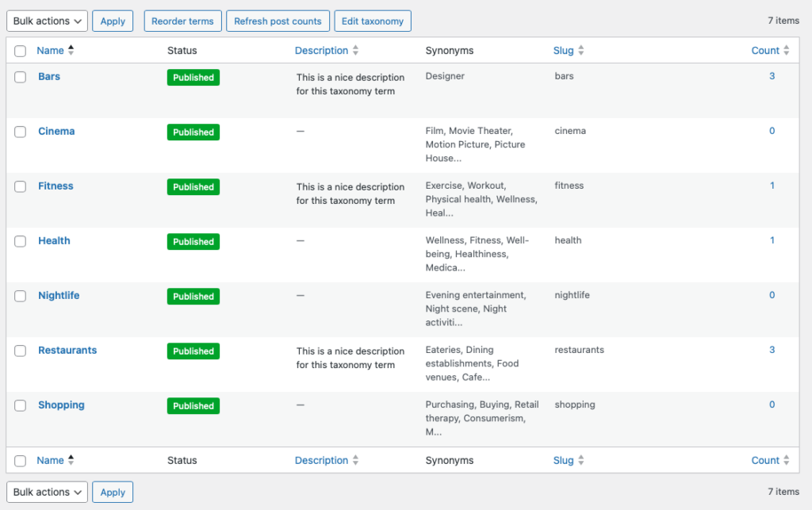Viewport: 812px width, 510px height.
Task: Click the sort arrows beside top Slug header
Action: (580, 51)
